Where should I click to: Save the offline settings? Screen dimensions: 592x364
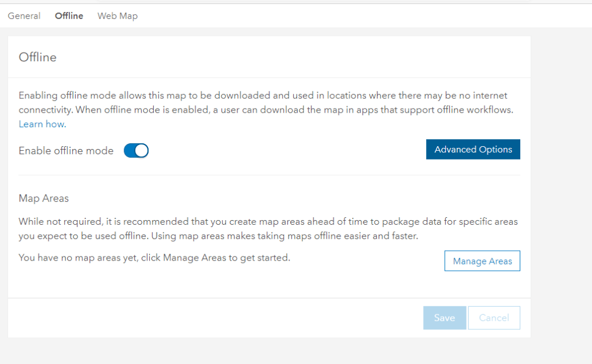(x=445, y=318)
